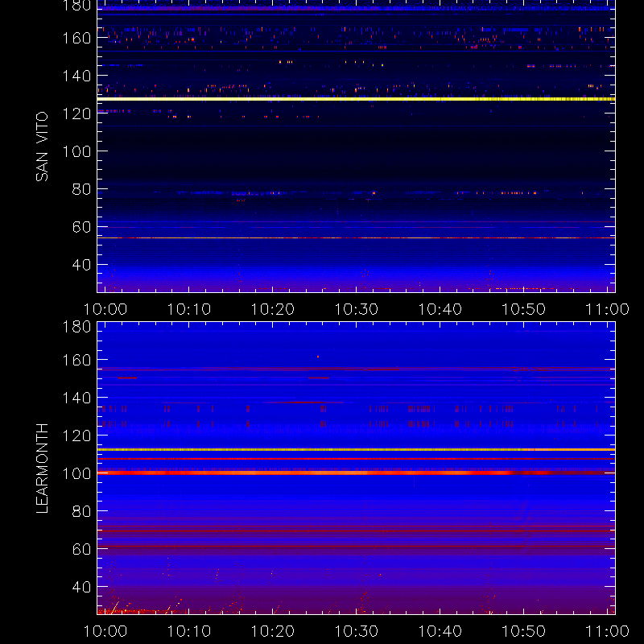This screenshot has width=644, height=644.
Task: Select the 140 tick label on San Vito axis
Action: tap(76, 76)
